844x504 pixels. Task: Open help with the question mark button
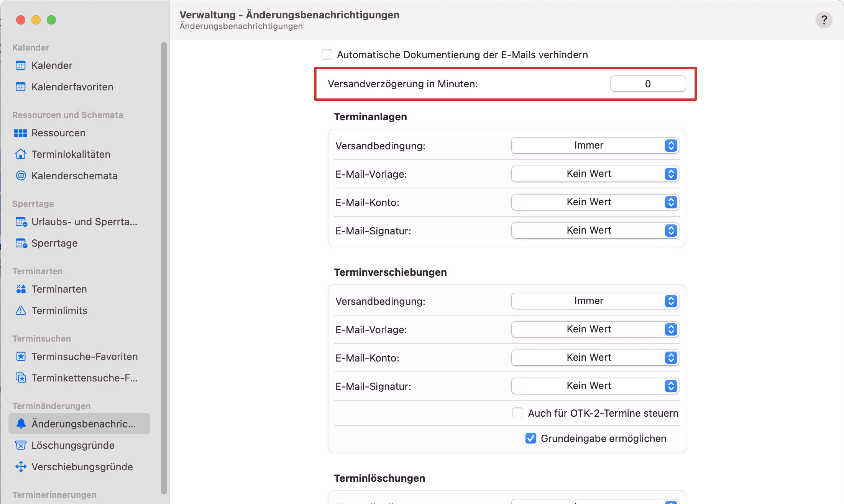tap(824, 20)
